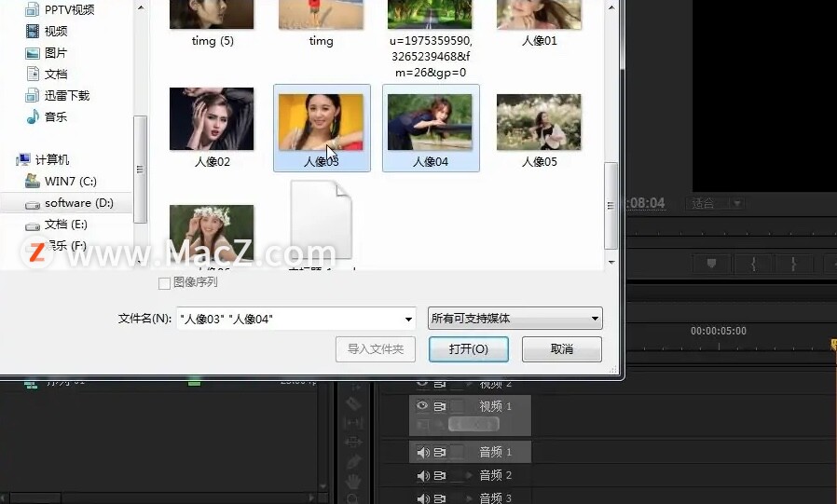837x504 pixels.
Task: Click 00:00:05:00 on timeline ruler
Action: [x=719, y=331]
